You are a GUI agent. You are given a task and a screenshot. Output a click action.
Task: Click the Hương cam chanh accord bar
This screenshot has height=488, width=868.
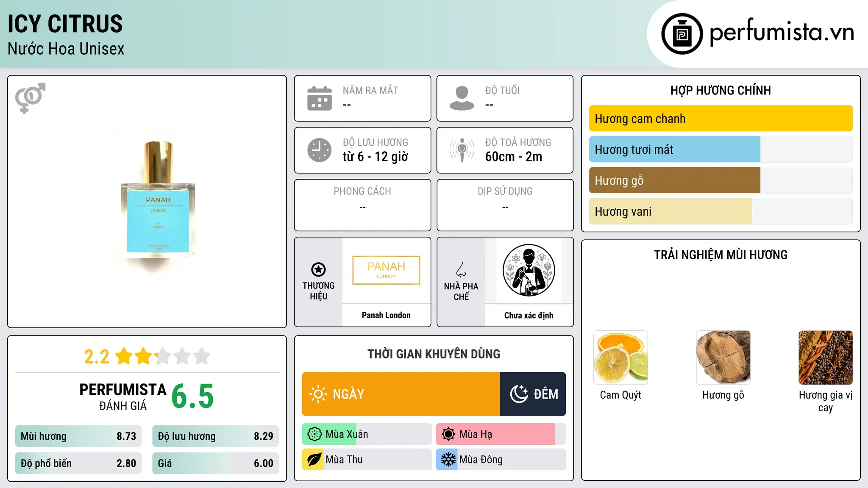[721, 119]
